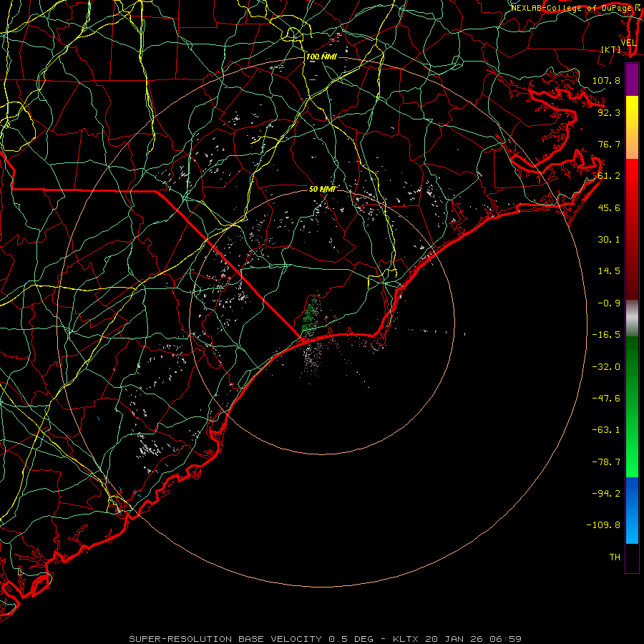The width and height of the screenshot is (644, 644).
Task: Click the 'KLTX 20 JAN 26 06:59' timestamp
Action: point(457,639)
